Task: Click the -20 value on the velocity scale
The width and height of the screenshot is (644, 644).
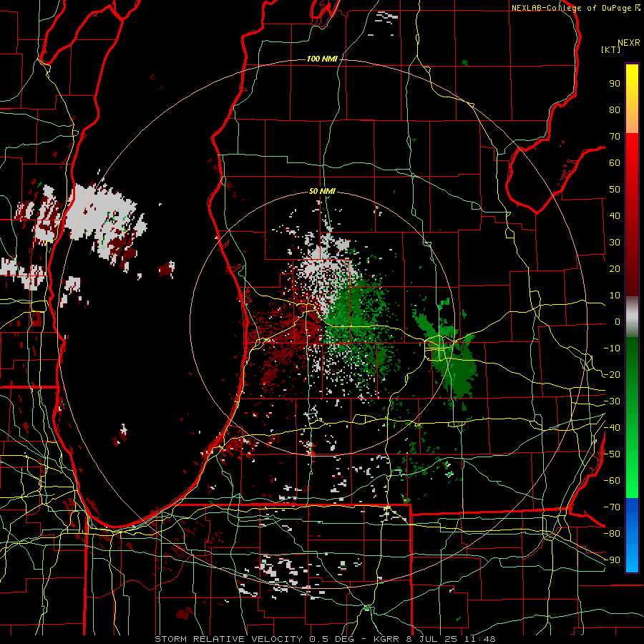Action: [612, 374]
